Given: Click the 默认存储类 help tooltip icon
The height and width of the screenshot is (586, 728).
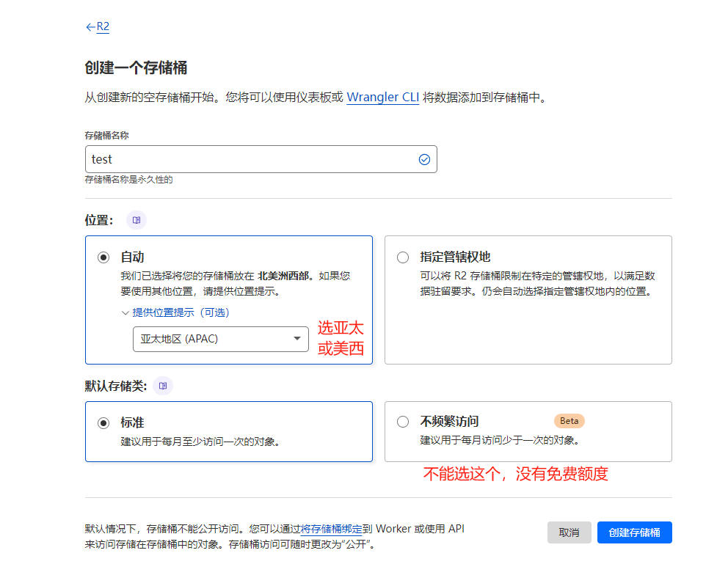Looking at the screenshot, I should point(162,385).
